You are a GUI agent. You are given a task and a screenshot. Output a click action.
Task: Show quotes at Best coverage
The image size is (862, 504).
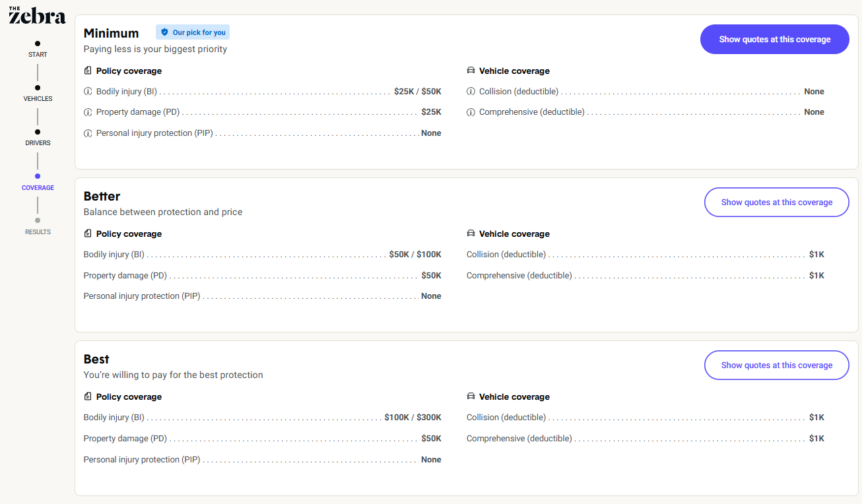(x=776, y=365)
